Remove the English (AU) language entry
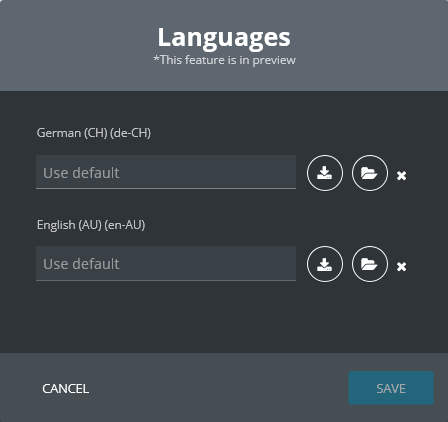Screen dimensions: 448x422 tap(401, 266)
